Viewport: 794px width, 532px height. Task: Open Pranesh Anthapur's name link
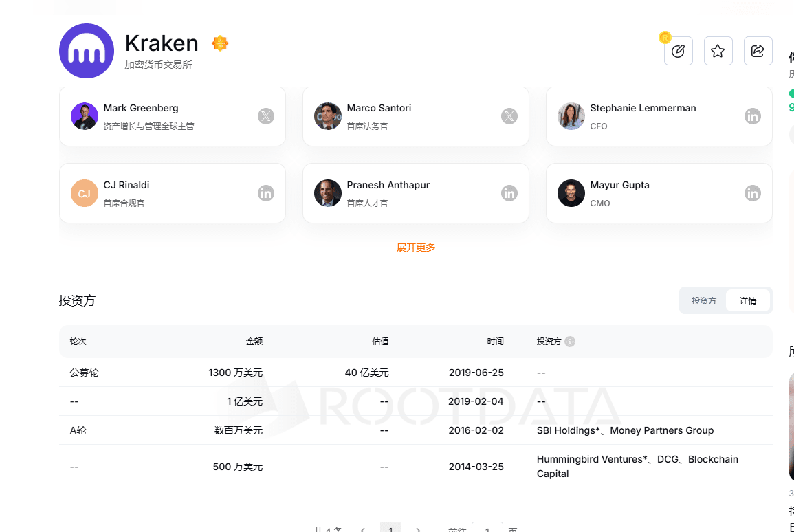pyautogui.click(x=388, y=186)
